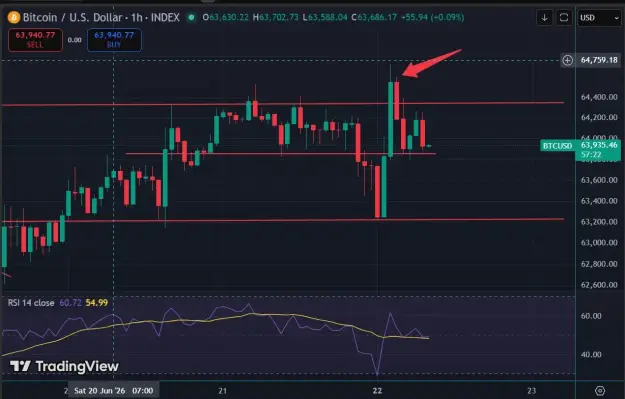This screenshot has width=625, height=399.
Task: Click the RSI value 60.72
Action: (x=71, y=303)
